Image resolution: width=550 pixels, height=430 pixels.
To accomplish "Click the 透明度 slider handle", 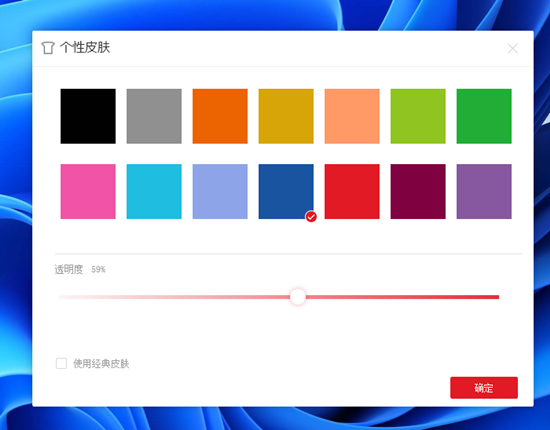I will (x=298, y=297).
